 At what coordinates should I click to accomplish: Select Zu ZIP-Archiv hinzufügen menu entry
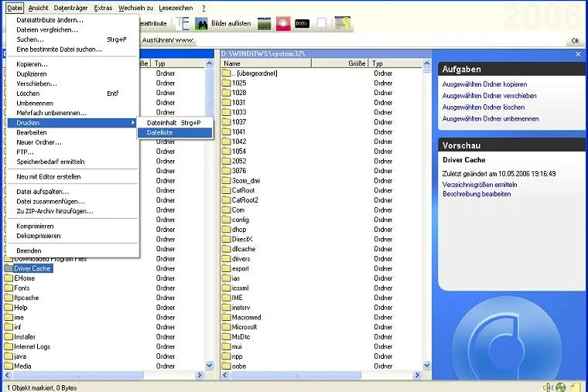point(55,211)
